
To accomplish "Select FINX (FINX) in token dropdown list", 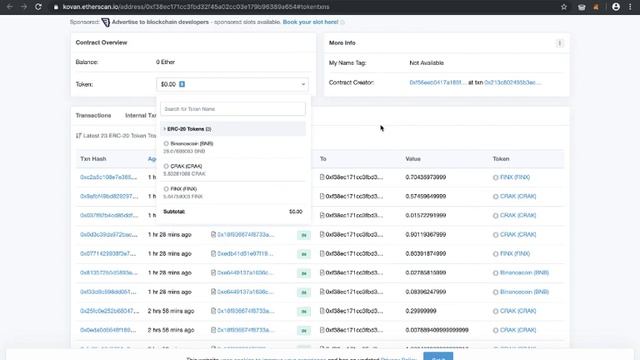I will pos(233,192).
